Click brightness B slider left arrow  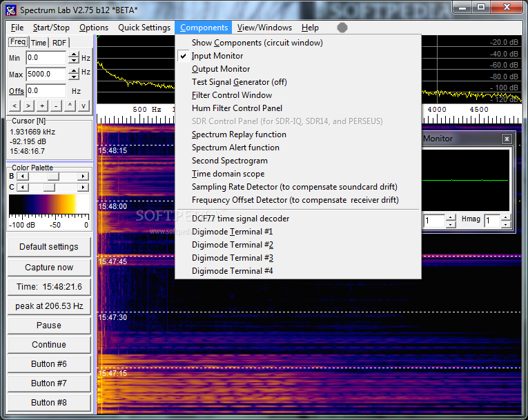pos(23,176)
